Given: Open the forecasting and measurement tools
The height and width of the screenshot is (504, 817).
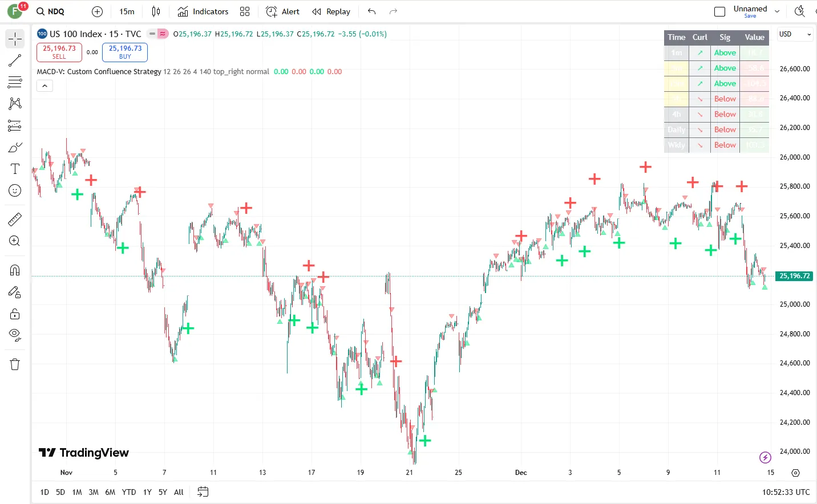Looking at the screenshot, I should [15, 125].
